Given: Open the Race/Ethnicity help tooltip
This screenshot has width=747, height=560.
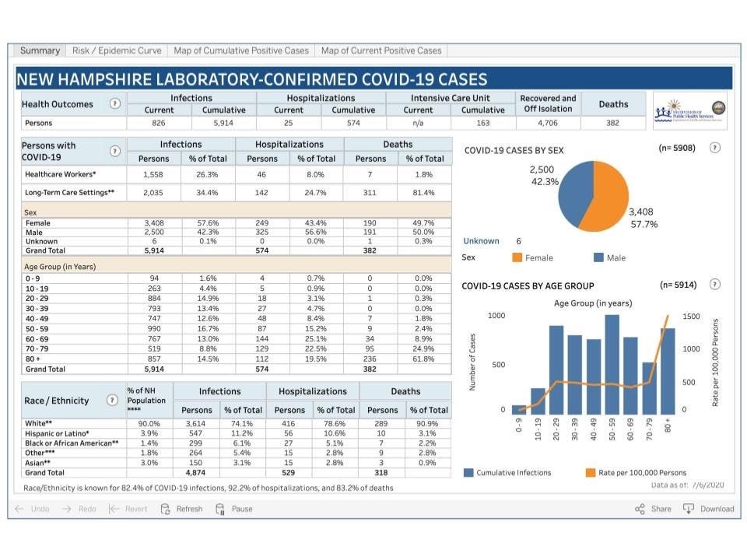Looking at the screenshot, I should point(113,400).
